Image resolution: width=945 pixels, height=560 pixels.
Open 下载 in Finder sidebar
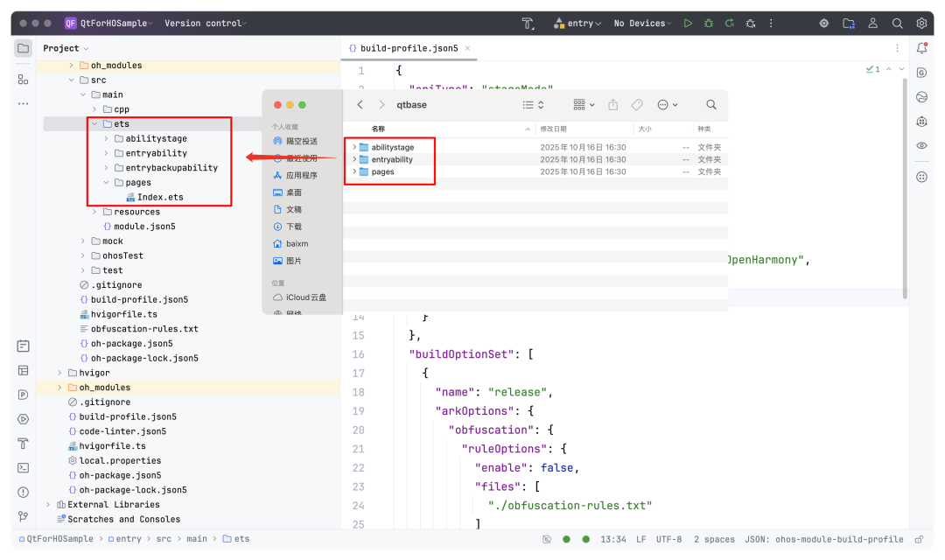pyautogui.click(x=288, y=227)
